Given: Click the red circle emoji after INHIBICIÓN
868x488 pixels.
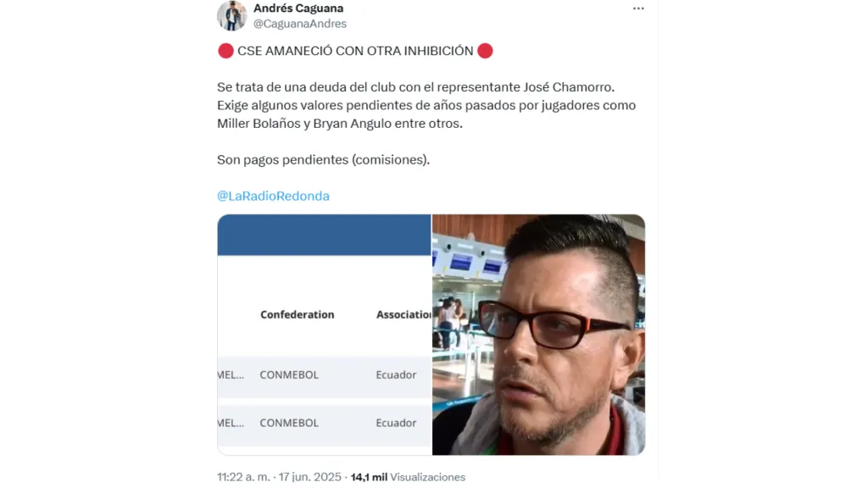Looking at the screenshot, I should tap(485, 51).
